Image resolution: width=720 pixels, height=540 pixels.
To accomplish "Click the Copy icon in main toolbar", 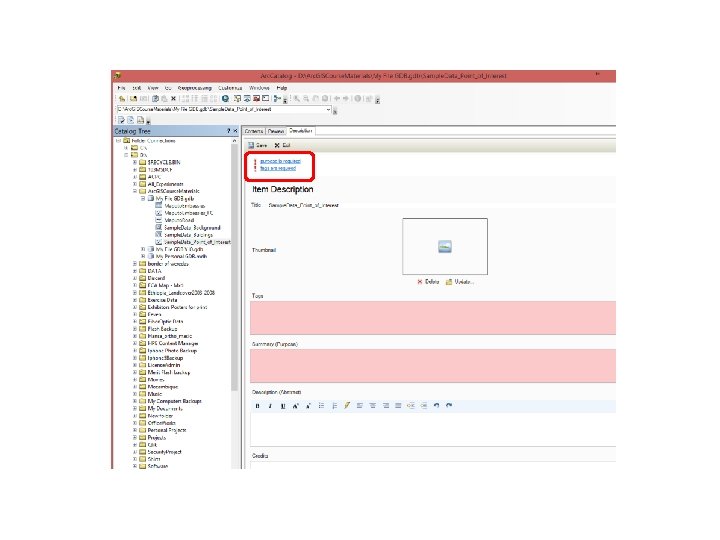I will (155, 99).
